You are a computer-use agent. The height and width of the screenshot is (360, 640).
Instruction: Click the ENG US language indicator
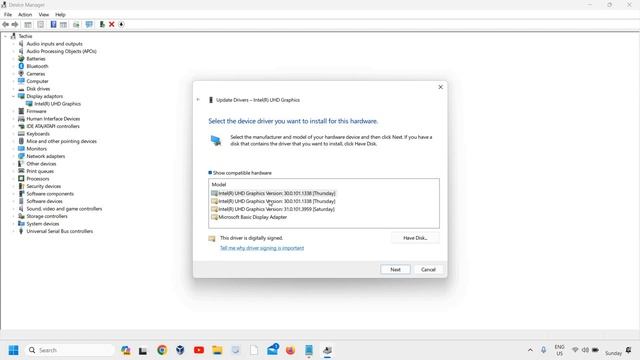pyautogui.click(x=560, y=350)
